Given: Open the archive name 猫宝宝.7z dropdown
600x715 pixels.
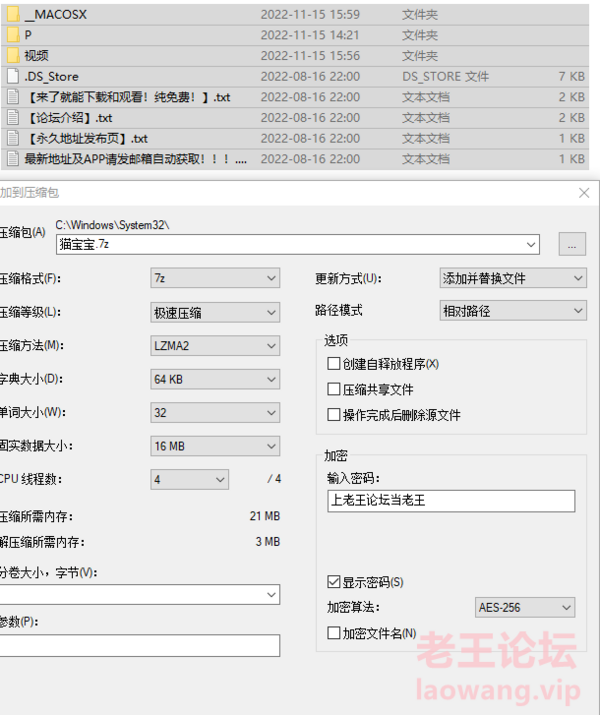Looking at the screenshot, I should point(531,244).
